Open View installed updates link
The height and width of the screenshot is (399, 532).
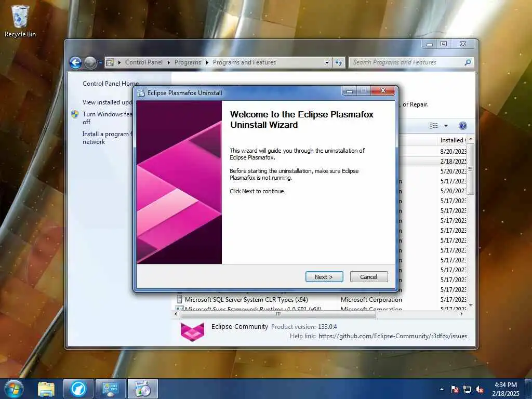[107, 102]
